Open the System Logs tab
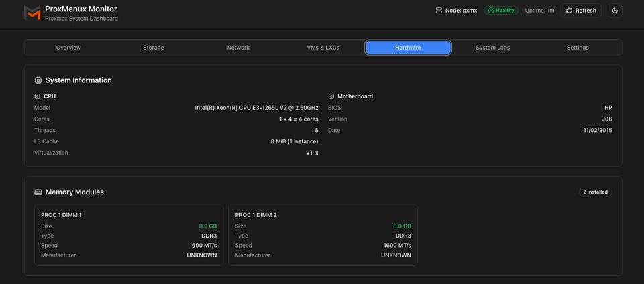This screenshot has height=284, width=644. [x=493, y=48]
